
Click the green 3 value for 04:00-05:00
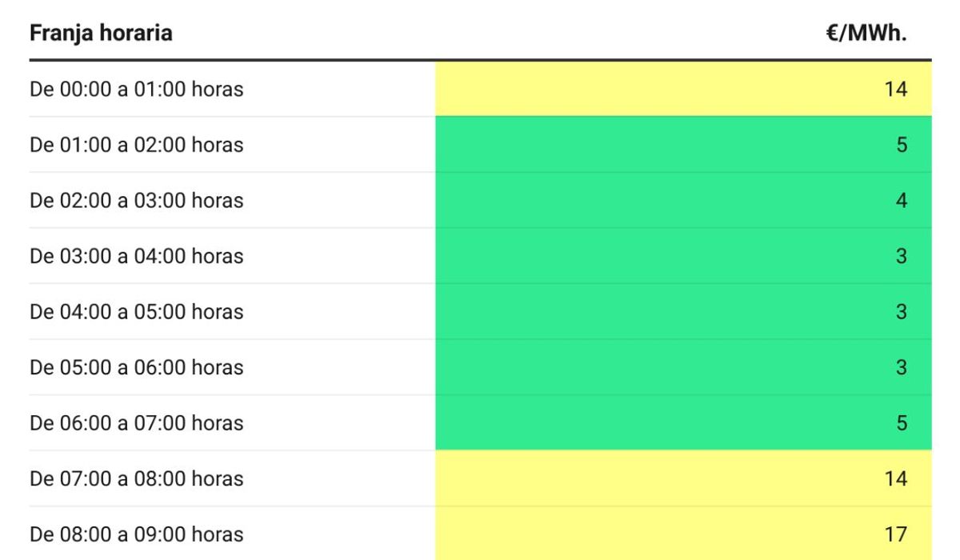[x=902, y=311]
